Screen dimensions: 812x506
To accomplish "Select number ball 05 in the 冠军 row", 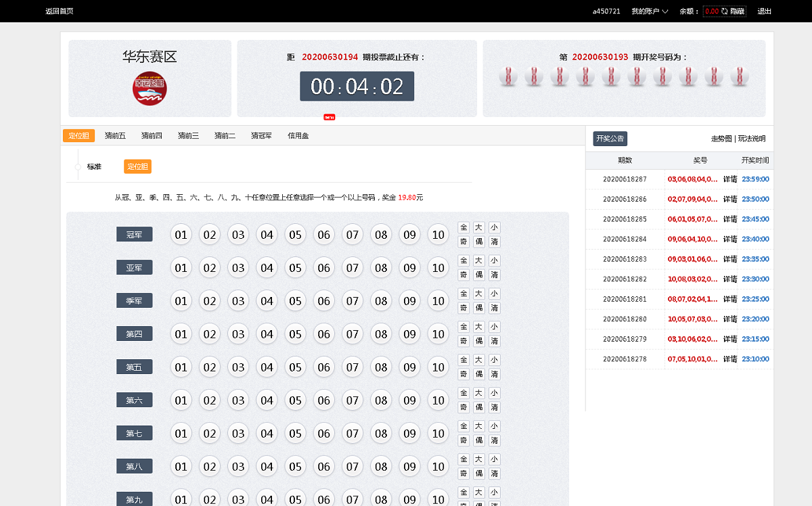I will point(295,234).
